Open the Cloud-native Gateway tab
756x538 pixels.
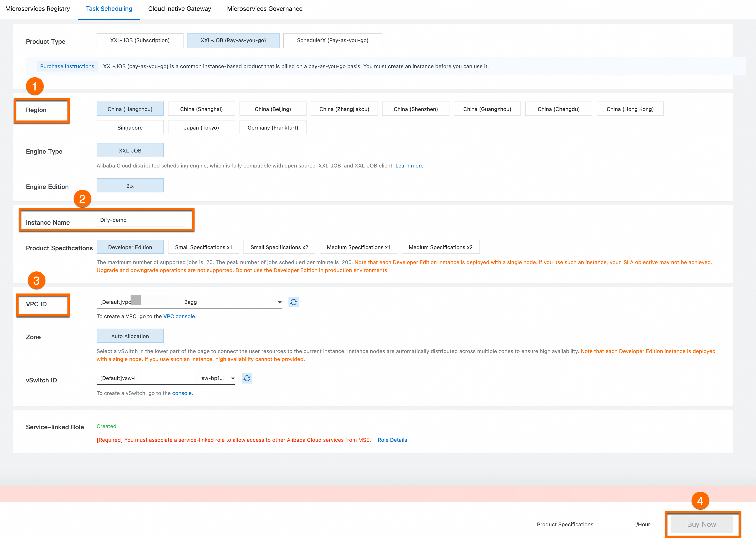pyautogui.click(x=179, y=9)
